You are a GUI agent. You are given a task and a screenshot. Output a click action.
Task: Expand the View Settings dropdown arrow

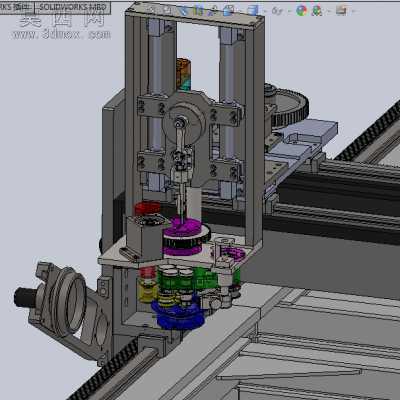[354, 11]
